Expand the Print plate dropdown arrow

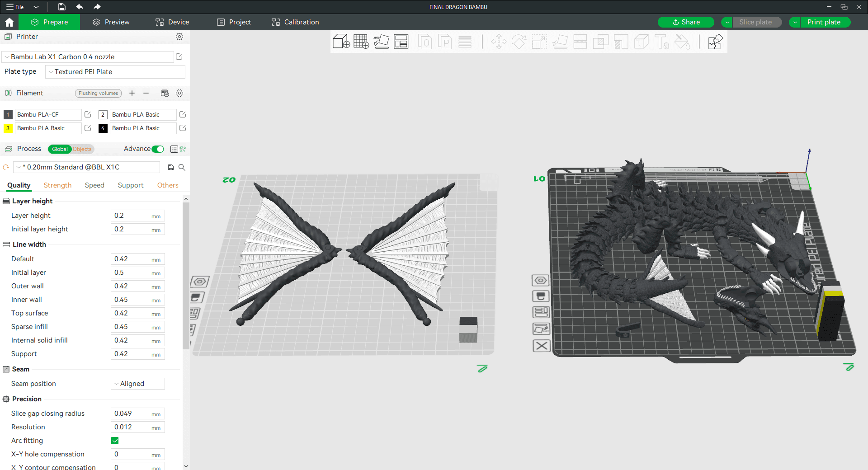[795, 22]
